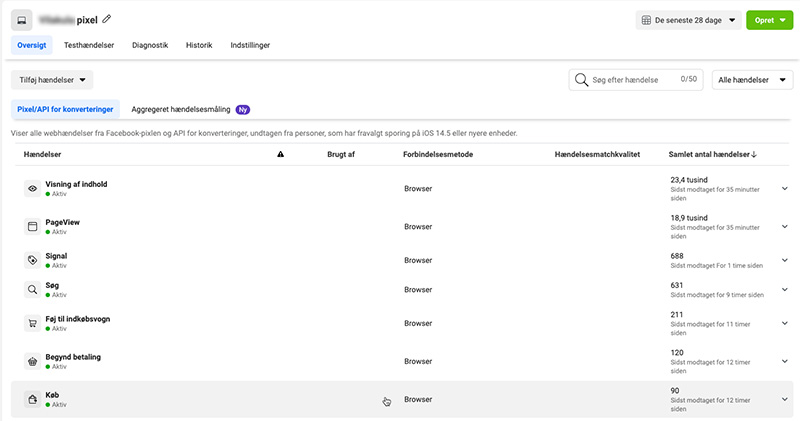Click the PageView event icon
The height and width of the screenshot is (421, 800).
coord(32,226)
